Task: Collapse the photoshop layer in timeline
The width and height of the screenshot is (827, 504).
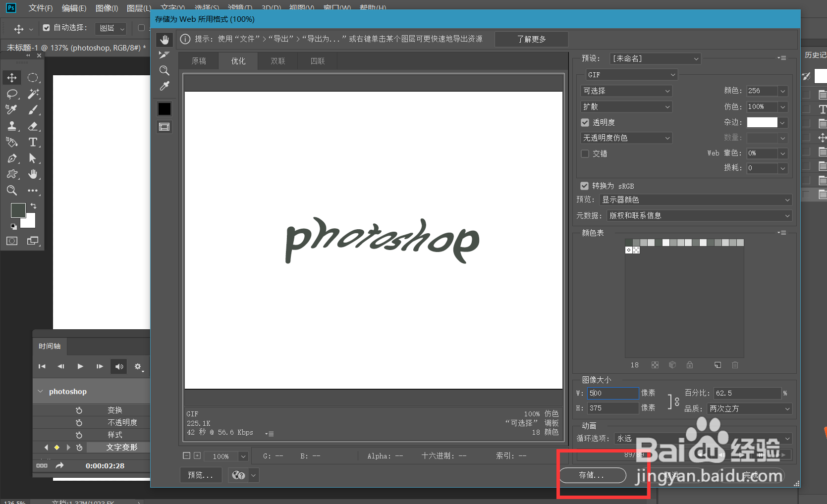Action: click(x=41, y=392)
